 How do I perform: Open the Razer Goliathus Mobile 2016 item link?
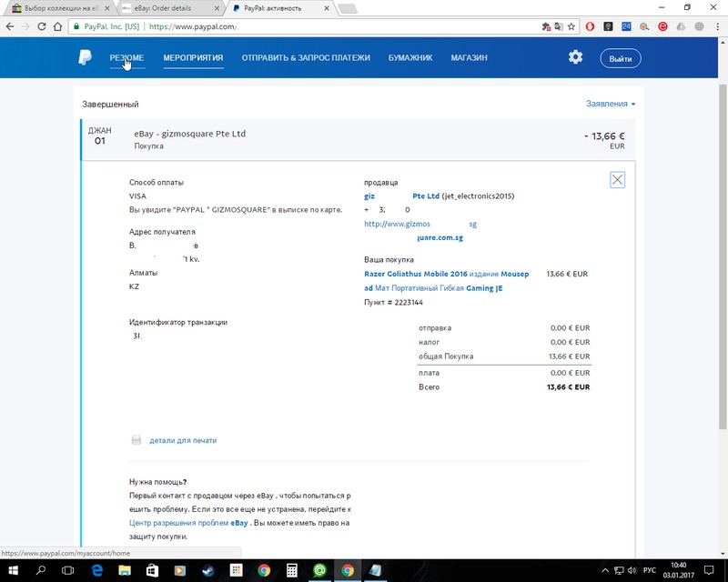pos(446,281)
